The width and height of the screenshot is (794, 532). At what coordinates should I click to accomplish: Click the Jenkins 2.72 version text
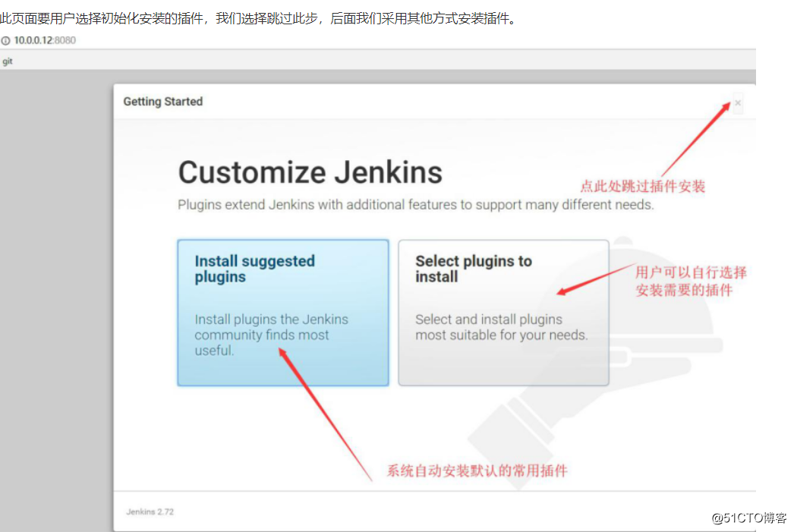pyautogui.click(x=150, y=512)
